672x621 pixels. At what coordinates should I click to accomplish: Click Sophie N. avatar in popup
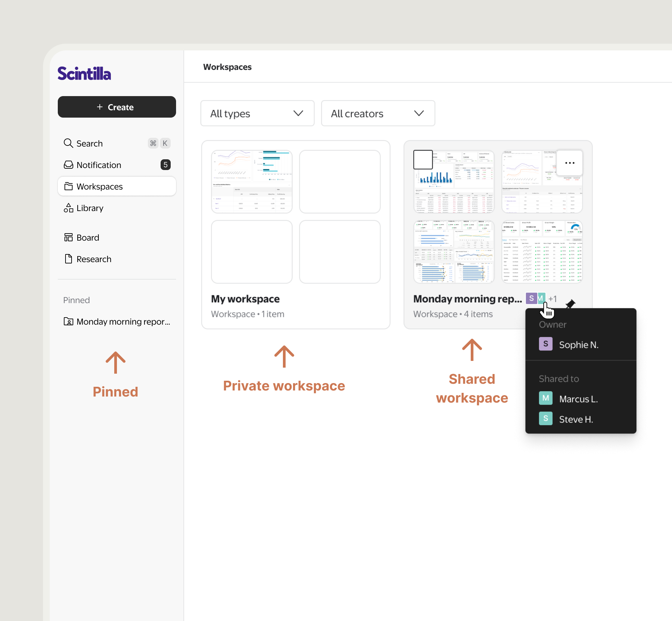pos(546,344)
